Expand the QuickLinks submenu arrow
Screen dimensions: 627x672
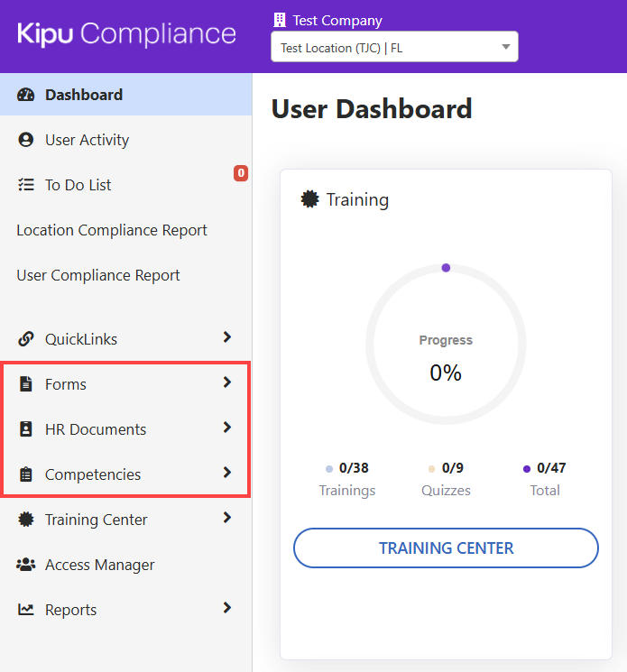point(226,337)
